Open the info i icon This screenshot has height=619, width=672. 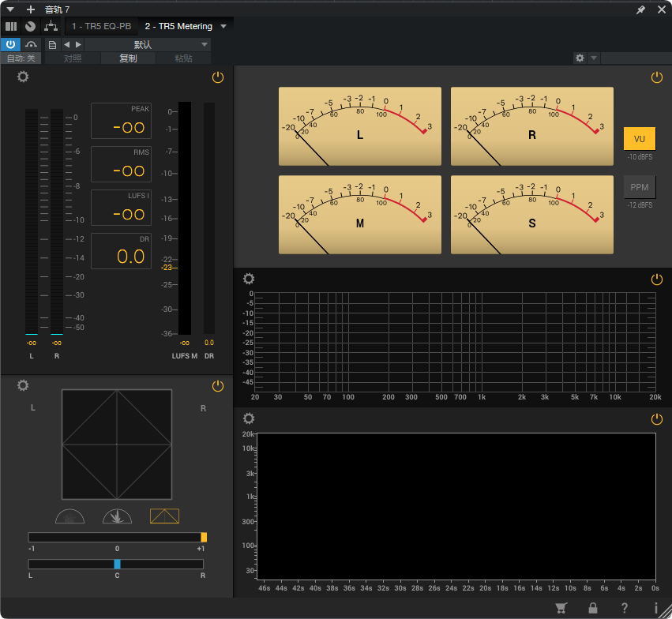(x=655, y=608)
